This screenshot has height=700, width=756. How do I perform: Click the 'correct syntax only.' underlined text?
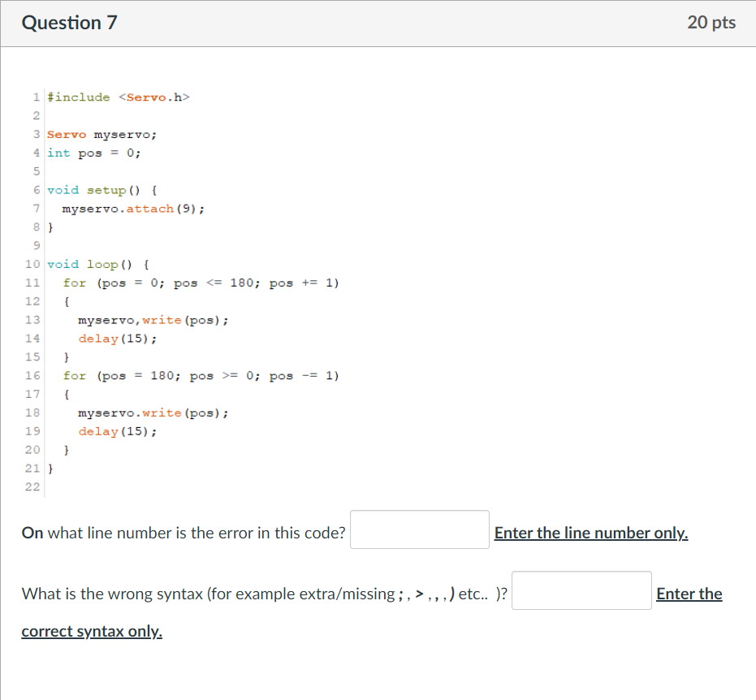[92, 631]
